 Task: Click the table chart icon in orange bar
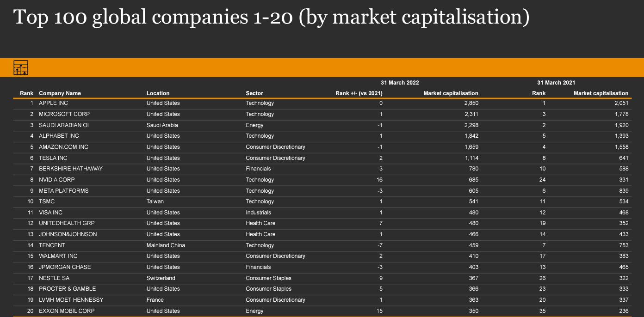coord(21,67)
